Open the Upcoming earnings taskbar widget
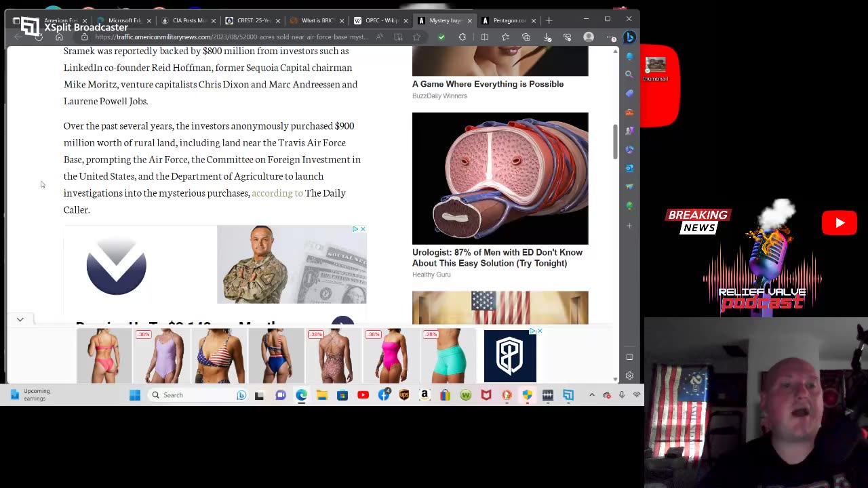This screenshot has height=488, width=868. click(30, 394)
